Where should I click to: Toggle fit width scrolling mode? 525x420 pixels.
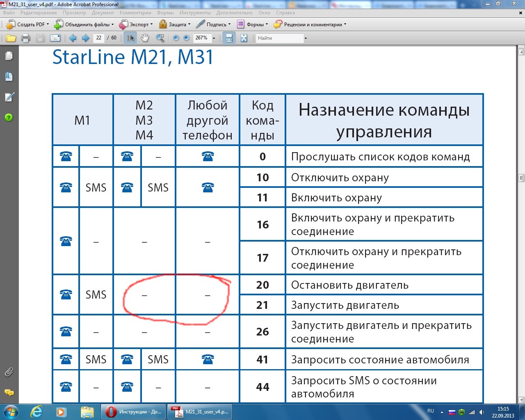tap(229, 38)
